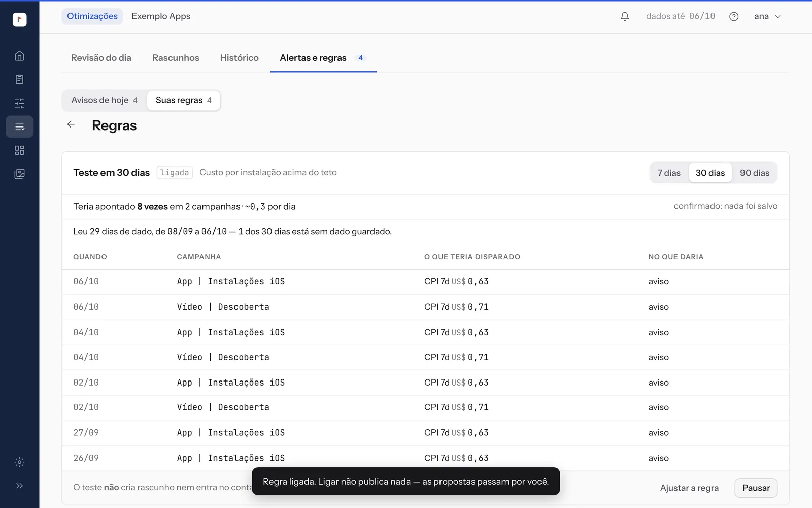The height and width of the screenshot is (508, 812).
Task: Choose the 90 dias range
Action: pyautogui.click(x=755, y=173)
